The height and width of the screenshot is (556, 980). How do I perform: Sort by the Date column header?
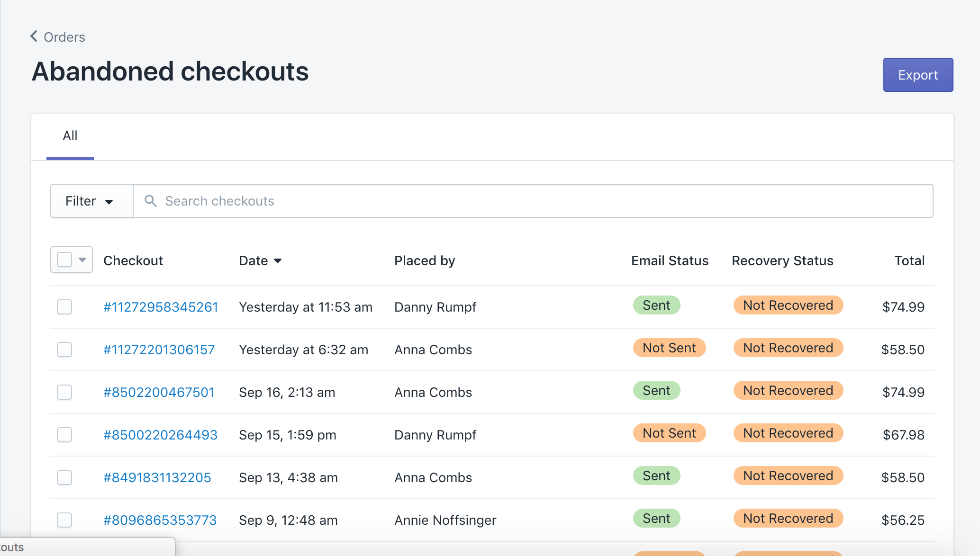tap(254, 261)
